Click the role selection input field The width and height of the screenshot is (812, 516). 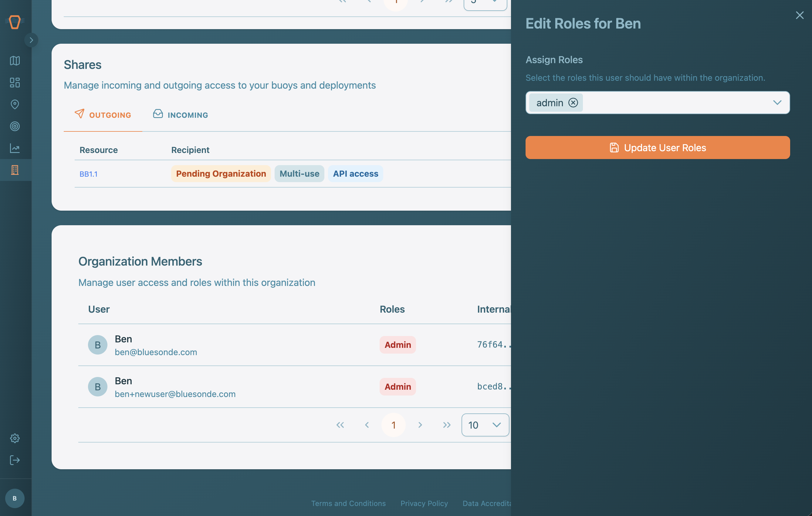657,103
